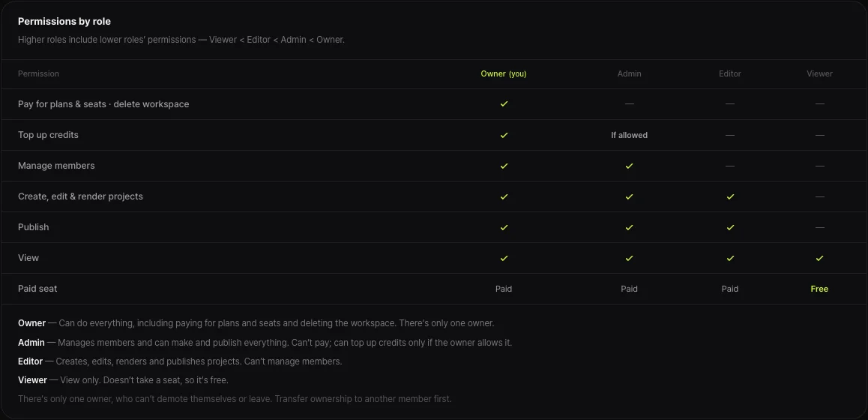The width and height of the screenshot is (868, 420).
Task: Select the 'Top up credits' row label
Action: [48, 135]
